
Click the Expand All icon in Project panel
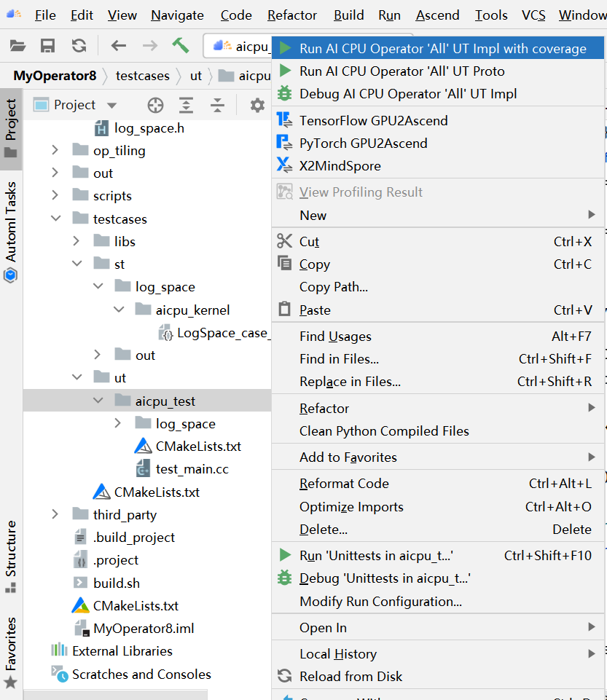(x=187, y=106)
